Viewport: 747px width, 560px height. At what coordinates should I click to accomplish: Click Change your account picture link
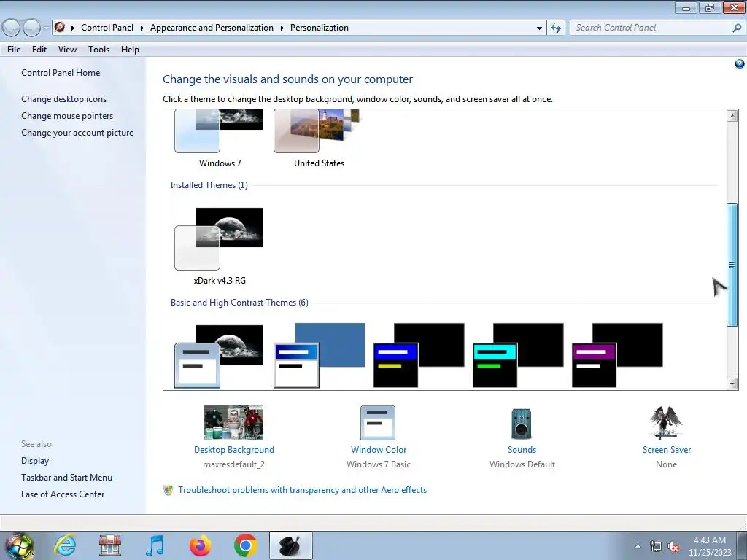click(x=77, y=133)
